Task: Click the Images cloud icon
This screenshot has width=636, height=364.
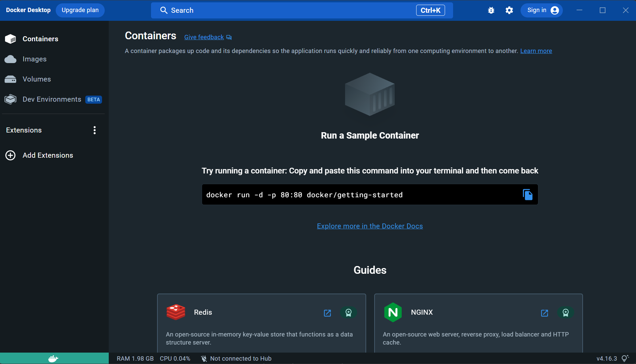Action: 10,59
